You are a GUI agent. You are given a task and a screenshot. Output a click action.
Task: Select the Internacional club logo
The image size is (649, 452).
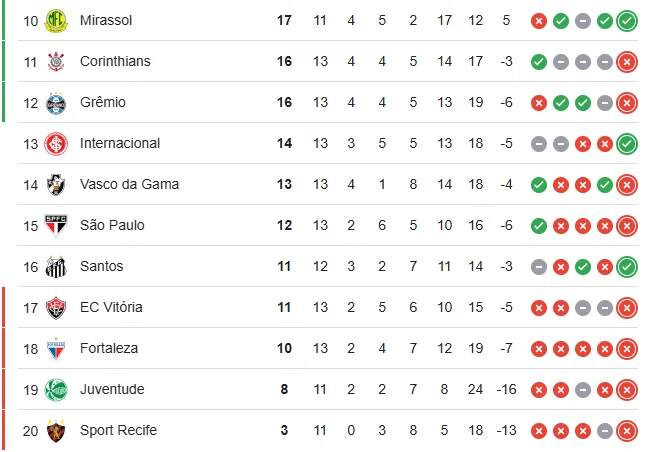tap(56, 143)
